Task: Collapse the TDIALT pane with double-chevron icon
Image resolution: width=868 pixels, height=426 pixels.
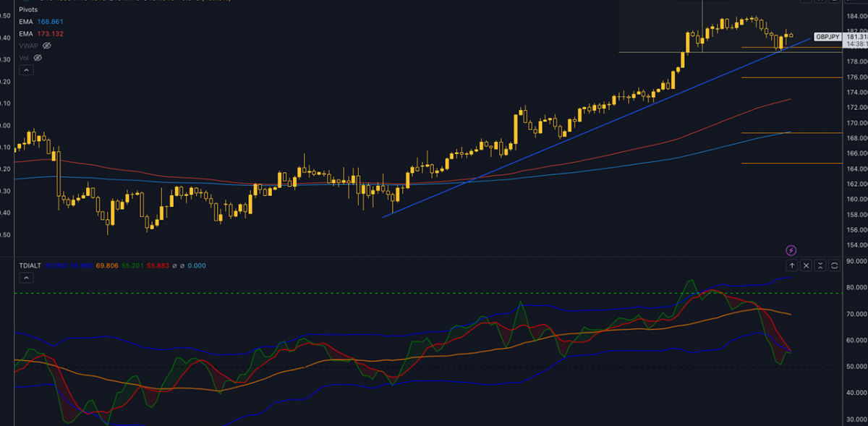Action: 820,265
